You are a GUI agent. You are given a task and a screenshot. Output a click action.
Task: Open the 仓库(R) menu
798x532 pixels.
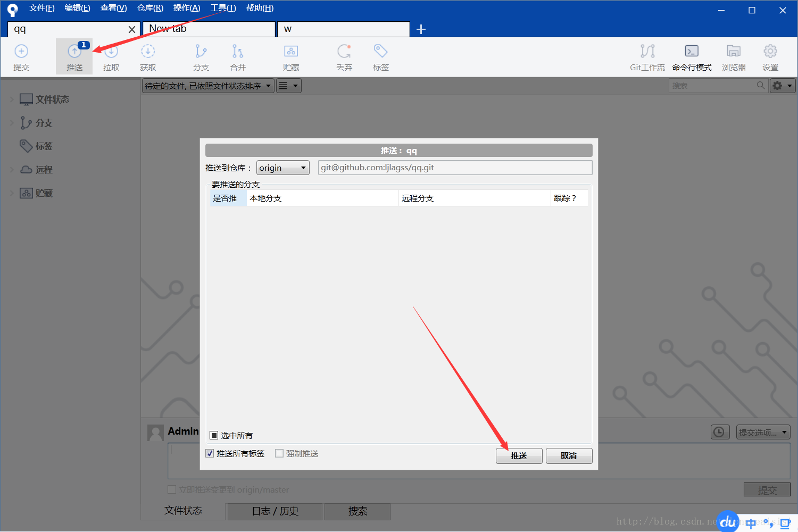coord(150,8)
